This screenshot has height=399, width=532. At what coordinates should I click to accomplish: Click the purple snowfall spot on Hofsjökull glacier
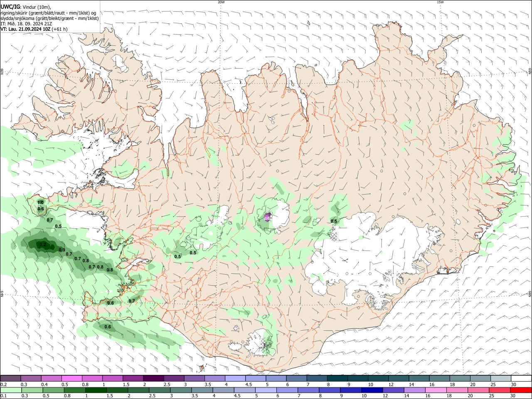tap(268, 217)
